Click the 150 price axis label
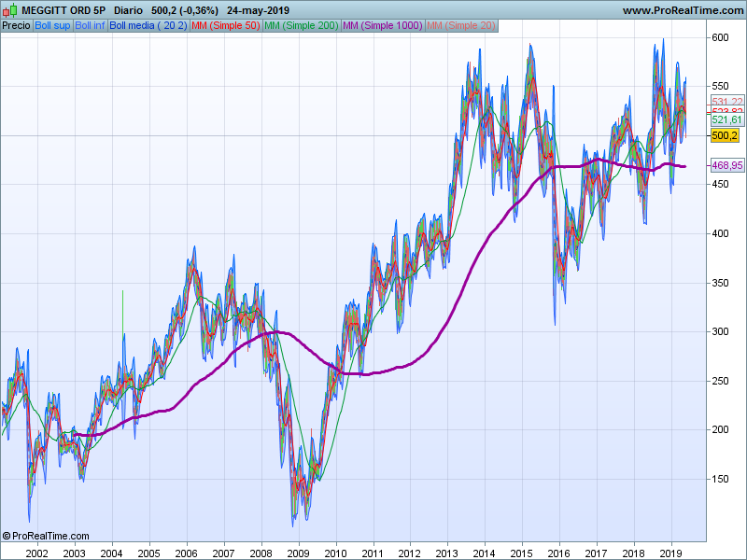 point(720,479)
